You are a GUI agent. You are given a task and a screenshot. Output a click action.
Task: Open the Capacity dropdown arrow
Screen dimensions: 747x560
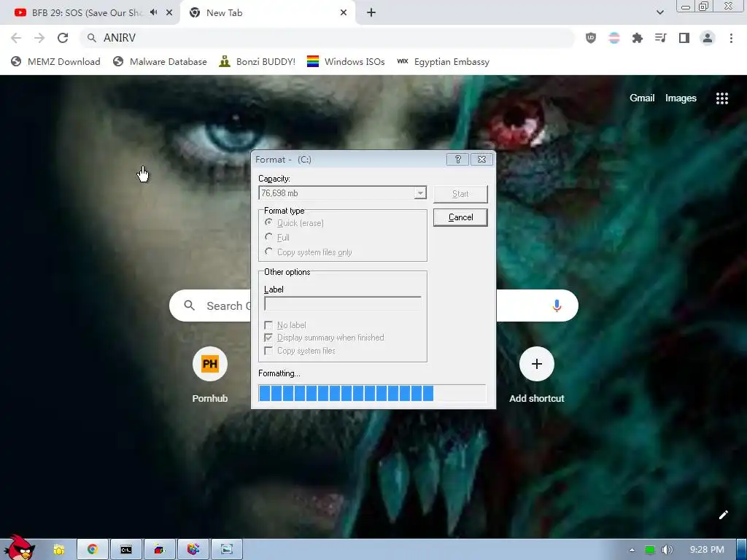pyautogui.click(x=419, y=192)
